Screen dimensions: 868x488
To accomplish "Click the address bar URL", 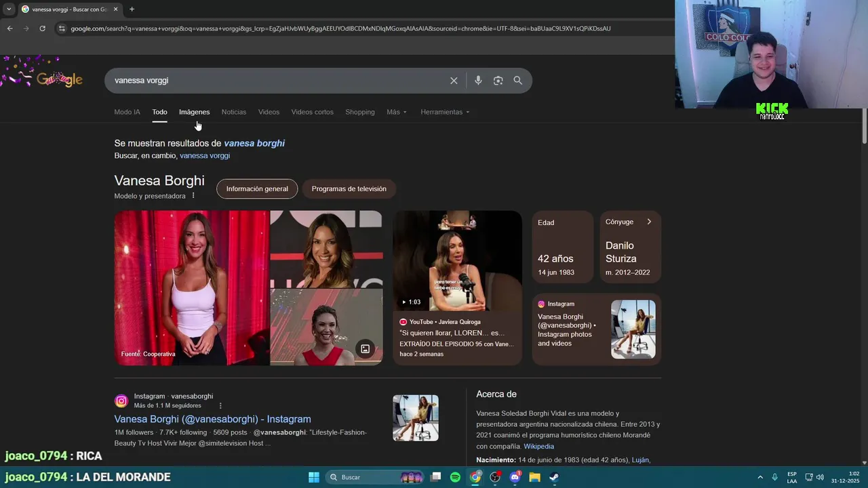I will (x=340, y=28).
